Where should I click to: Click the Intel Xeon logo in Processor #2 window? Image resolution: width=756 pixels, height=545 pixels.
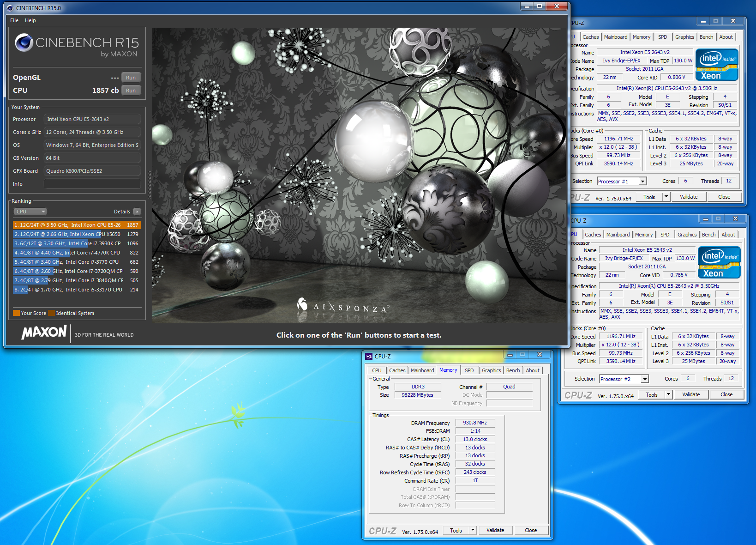719,262
